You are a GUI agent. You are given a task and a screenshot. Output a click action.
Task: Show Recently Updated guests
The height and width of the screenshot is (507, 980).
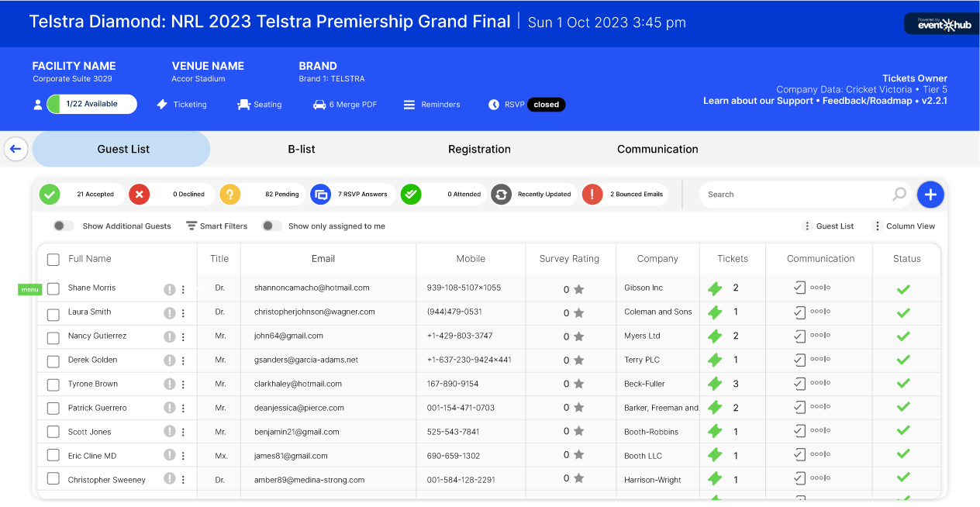[x=533, y=195]
